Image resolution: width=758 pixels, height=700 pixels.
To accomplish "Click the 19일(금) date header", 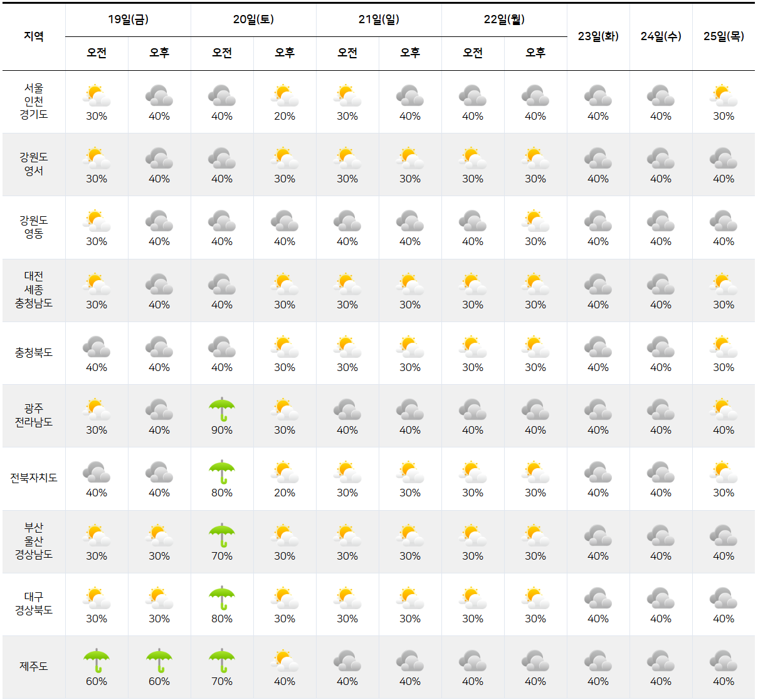I will (x=128, y=19).
